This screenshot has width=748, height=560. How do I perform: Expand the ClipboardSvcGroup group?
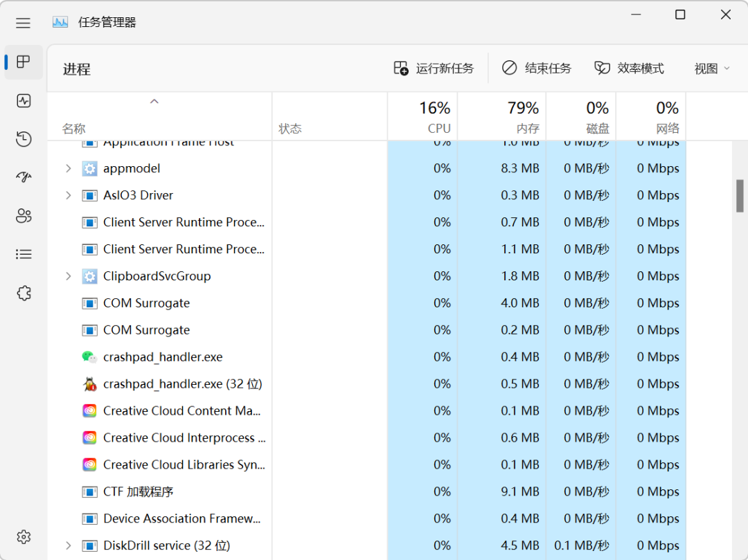[x=68, y=276]
